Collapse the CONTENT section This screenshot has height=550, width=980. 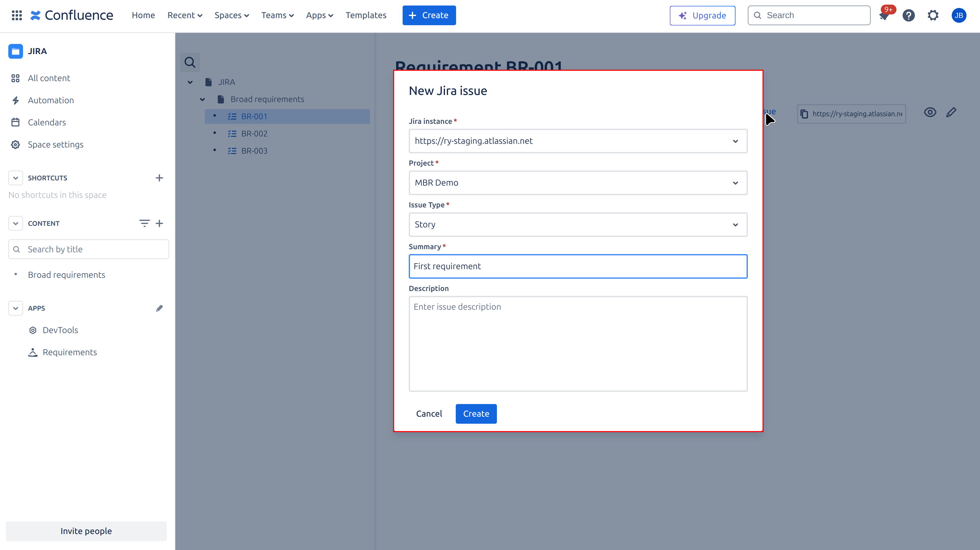16,223
